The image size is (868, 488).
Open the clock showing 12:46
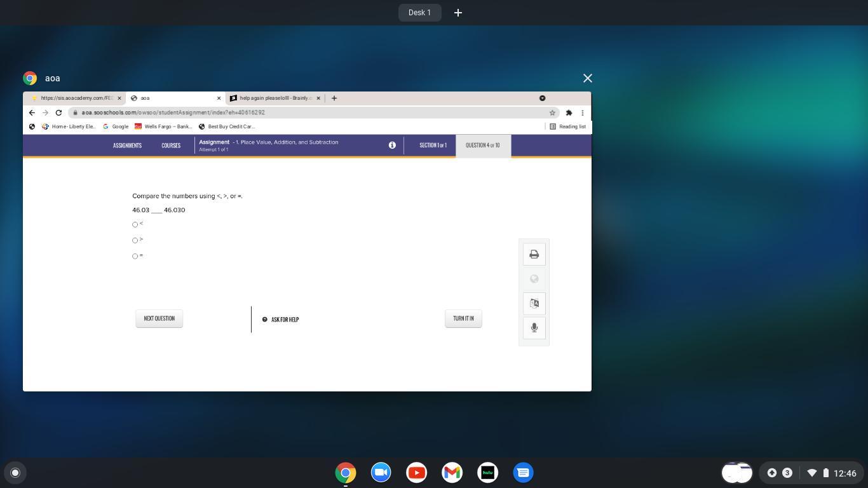point(845,473)
